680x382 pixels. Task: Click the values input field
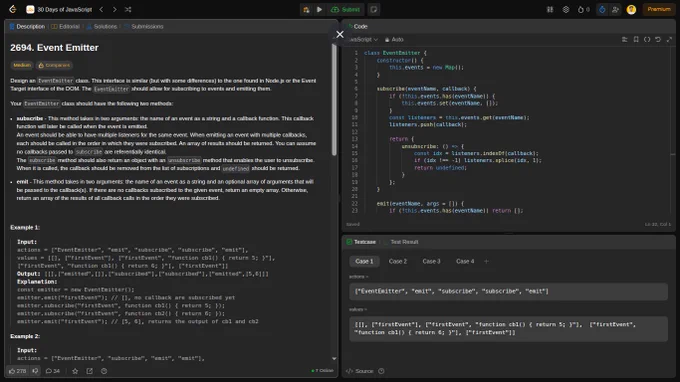(508, 329)
